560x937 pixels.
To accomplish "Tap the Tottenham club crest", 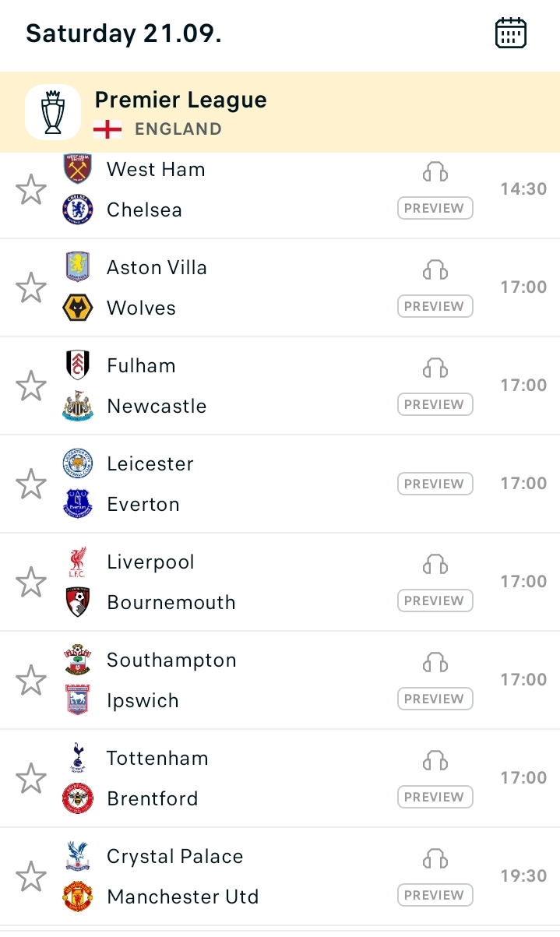I will pyautogui.click(x=78, y=758).
